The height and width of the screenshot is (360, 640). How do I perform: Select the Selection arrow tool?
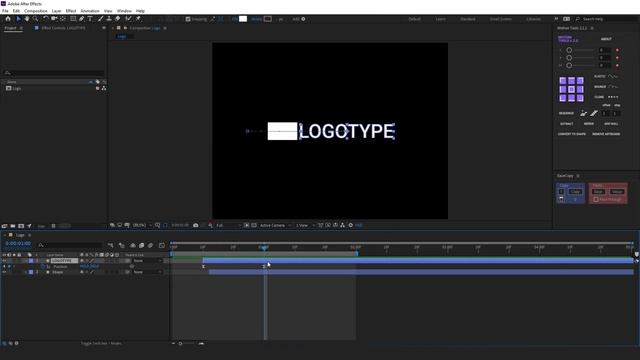click(18, 19)
